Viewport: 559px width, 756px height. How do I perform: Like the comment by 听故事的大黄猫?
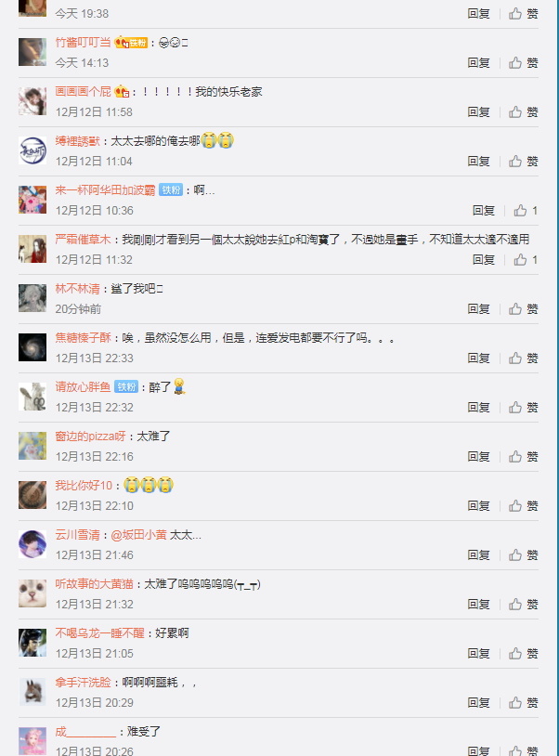click(x=524, y=604)
